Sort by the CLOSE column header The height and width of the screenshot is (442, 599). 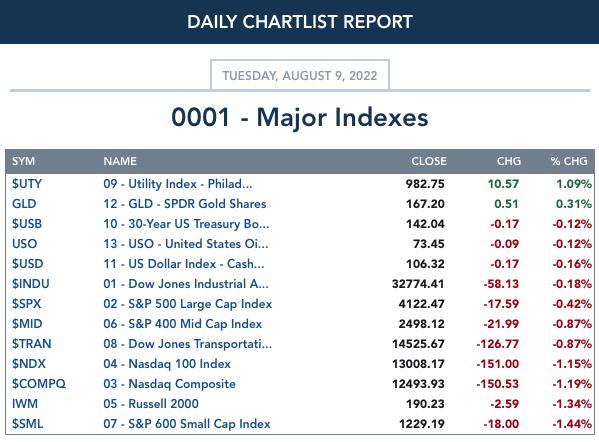click(429, 161)
